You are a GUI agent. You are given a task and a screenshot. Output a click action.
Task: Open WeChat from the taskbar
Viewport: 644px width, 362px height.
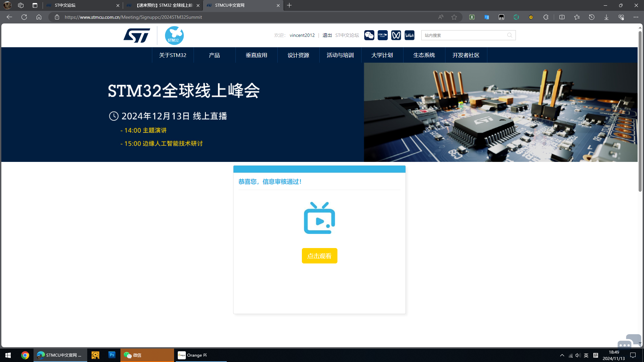tap(148, 355)
